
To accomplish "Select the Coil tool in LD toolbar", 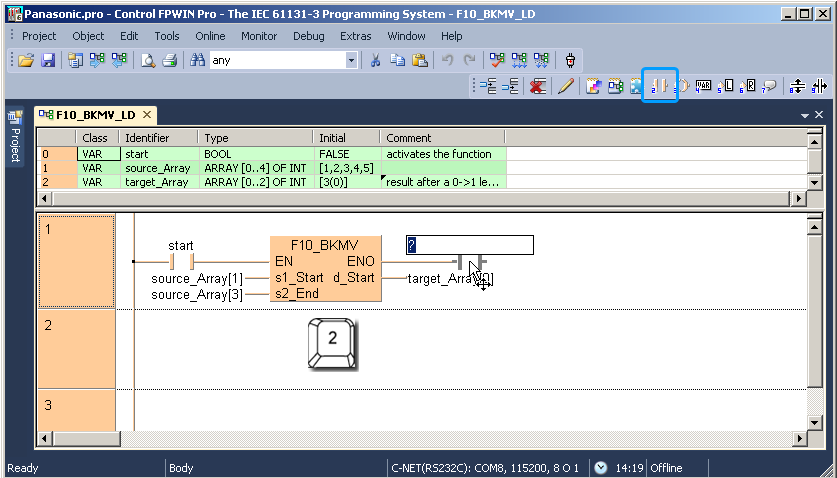I will click(683, 86).
